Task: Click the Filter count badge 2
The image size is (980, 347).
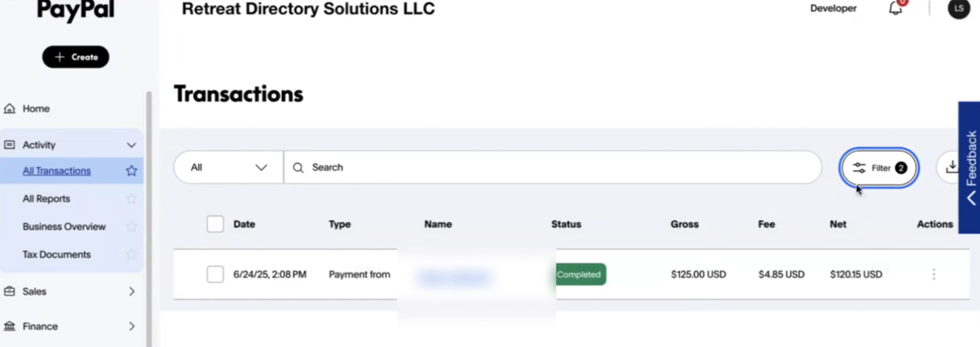Action: tap(900, 168)
